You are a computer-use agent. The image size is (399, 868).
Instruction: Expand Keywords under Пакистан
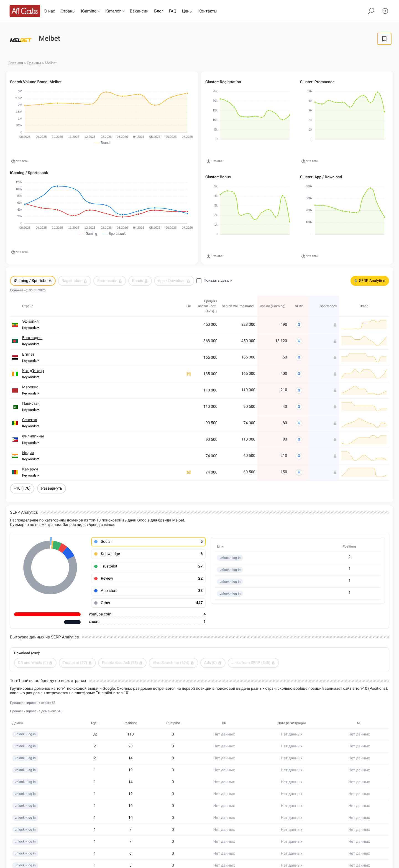[31, 410]
